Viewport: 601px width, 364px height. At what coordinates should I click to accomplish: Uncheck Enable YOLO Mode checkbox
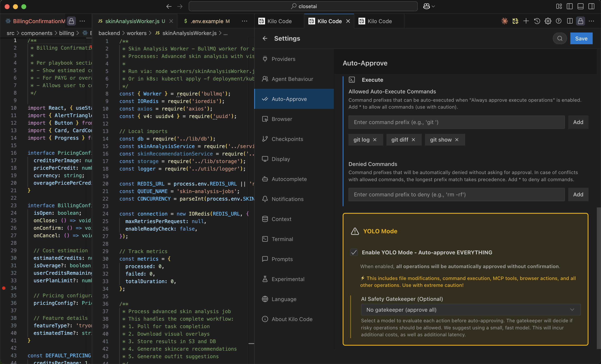pos(354,252)
